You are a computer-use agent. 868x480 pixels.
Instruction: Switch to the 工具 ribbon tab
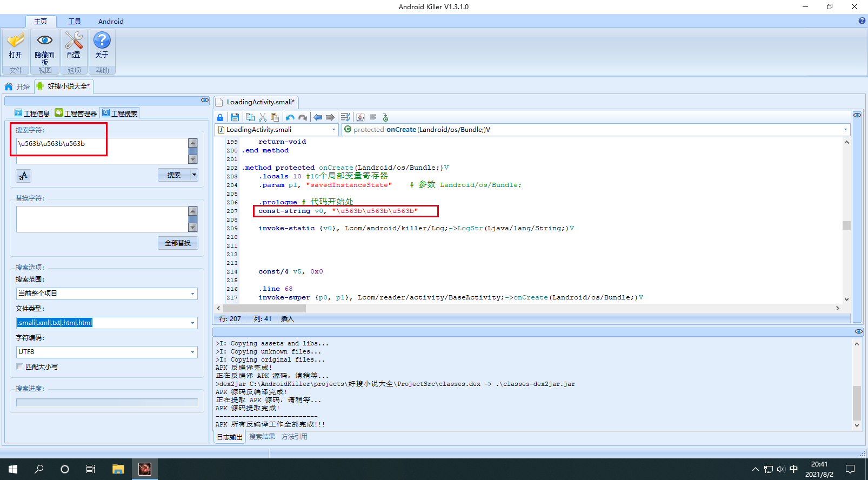75,21
